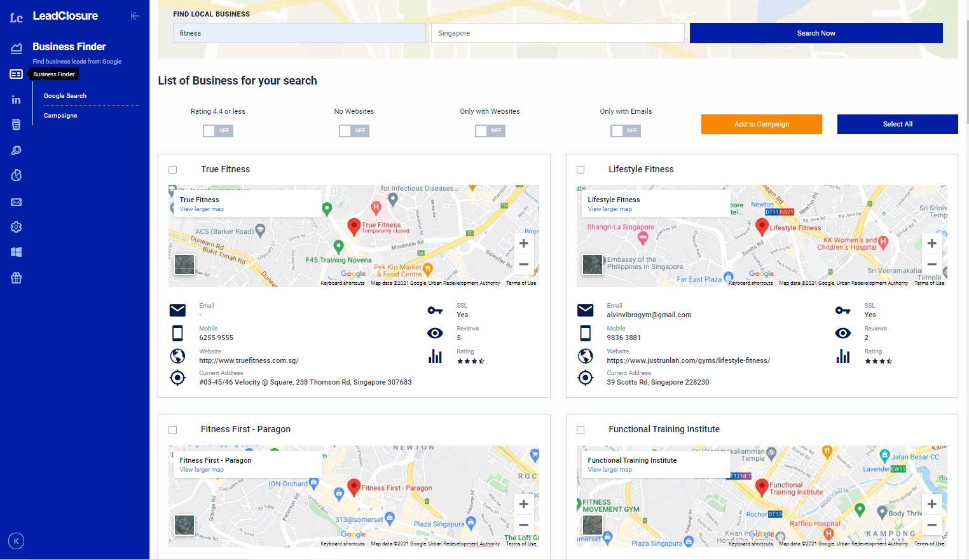
Task: Click the red Lifestyle Fitness map pin
Action: pyautogui.click(x=762, y=226)
